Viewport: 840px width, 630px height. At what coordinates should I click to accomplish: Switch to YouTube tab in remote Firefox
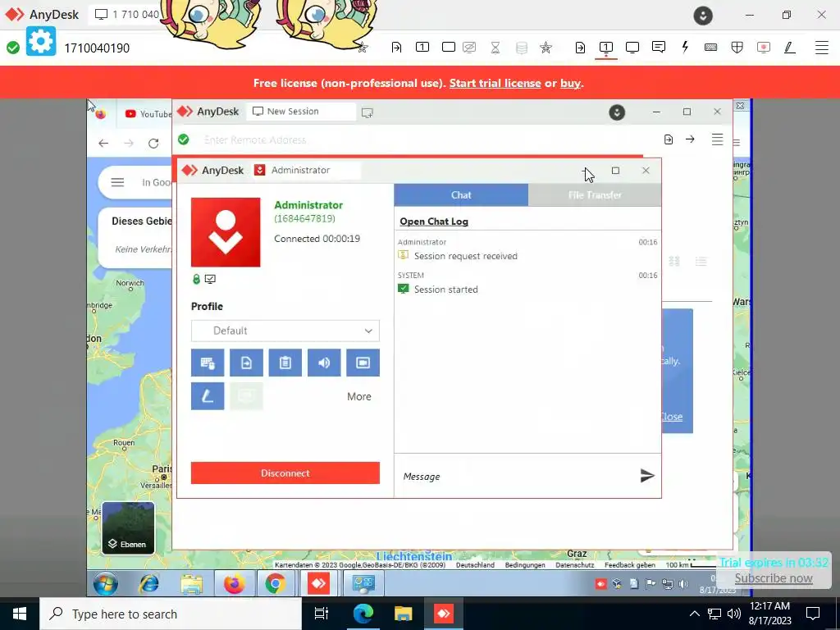pos(147,114)
